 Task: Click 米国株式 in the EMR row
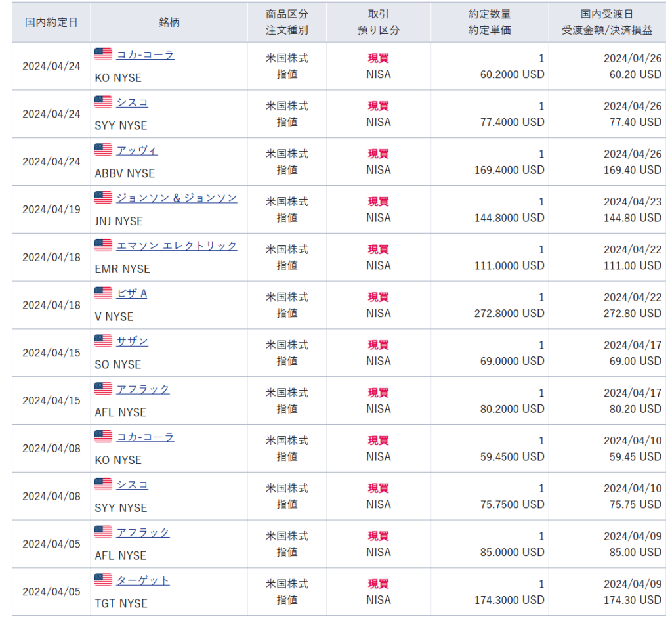[x=287, y=249]
